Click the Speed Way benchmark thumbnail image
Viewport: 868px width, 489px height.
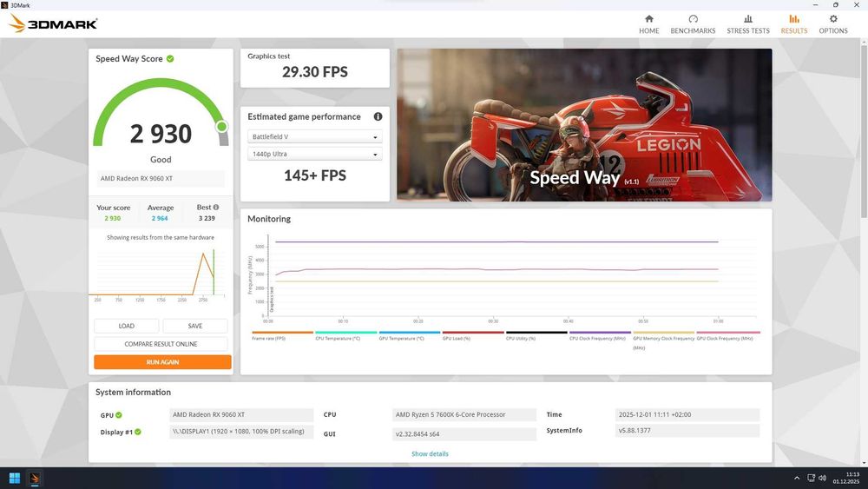[584, 124]
